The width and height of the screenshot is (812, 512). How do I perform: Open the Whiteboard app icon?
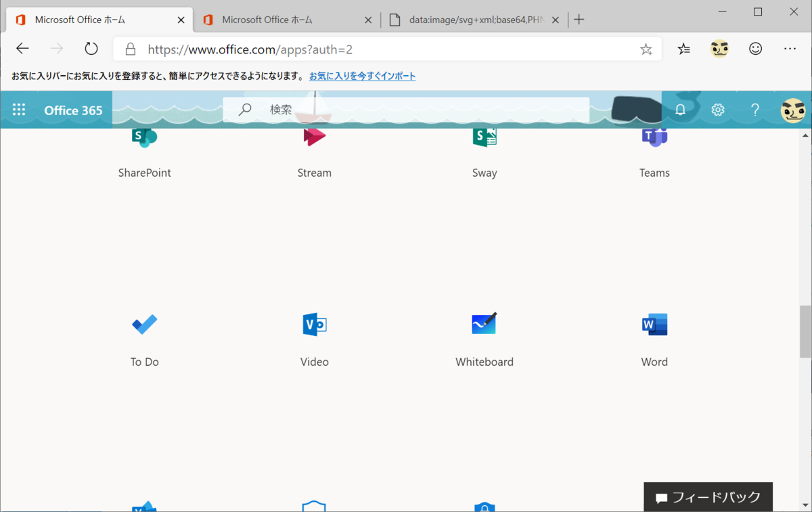(x=484, y=324)
